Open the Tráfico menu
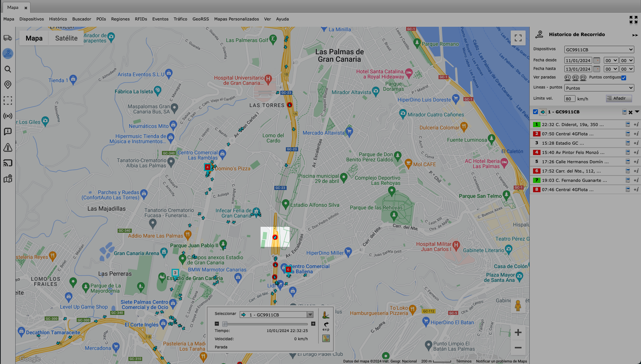The image size is (641, 364). 180,19
